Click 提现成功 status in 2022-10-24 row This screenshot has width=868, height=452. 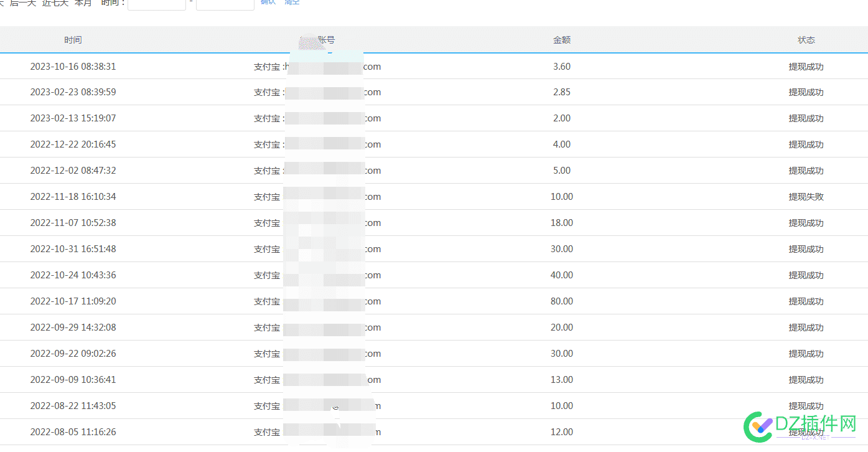[806, 275]
